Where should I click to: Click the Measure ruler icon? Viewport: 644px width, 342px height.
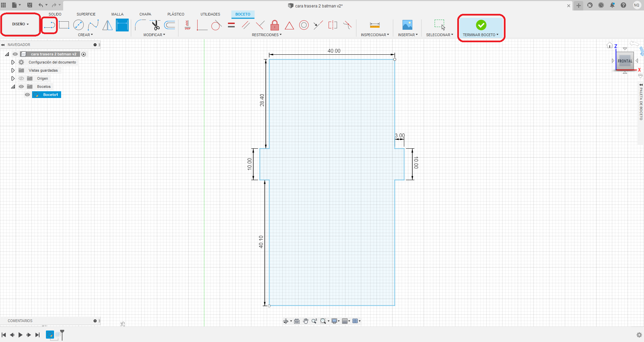click(375, 25)
